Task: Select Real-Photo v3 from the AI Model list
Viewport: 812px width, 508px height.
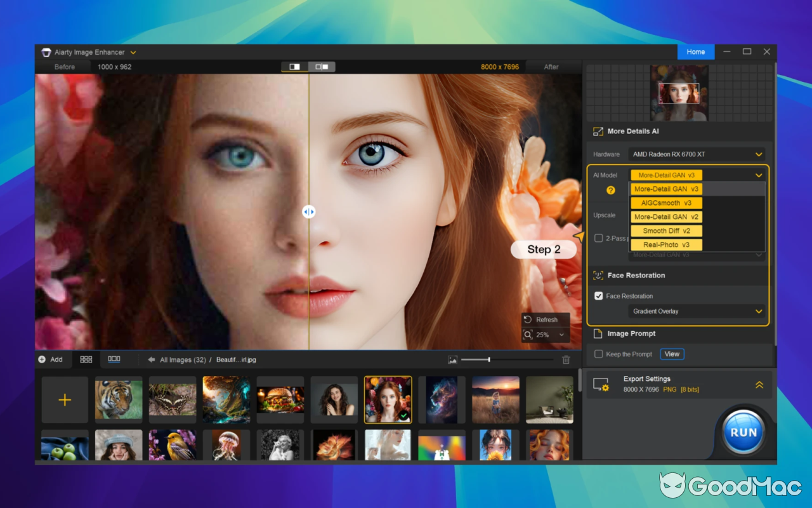Action: pos(665,244)
